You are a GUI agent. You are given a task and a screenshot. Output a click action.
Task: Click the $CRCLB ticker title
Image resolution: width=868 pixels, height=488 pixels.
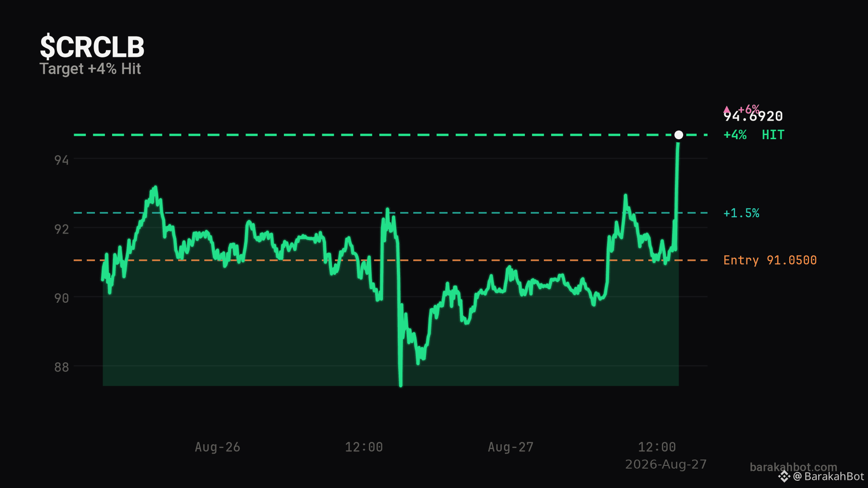click(92, 47)
